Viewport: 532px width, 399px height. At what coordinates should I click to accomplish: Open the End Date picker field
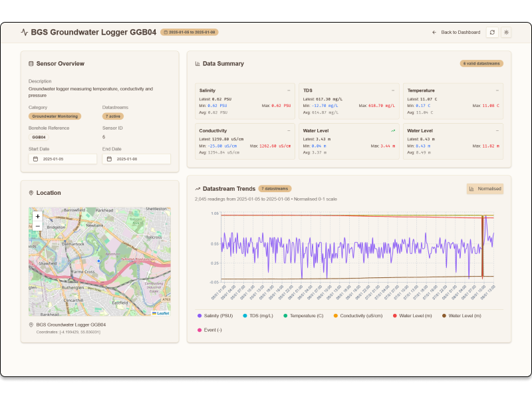coord(136,159)
